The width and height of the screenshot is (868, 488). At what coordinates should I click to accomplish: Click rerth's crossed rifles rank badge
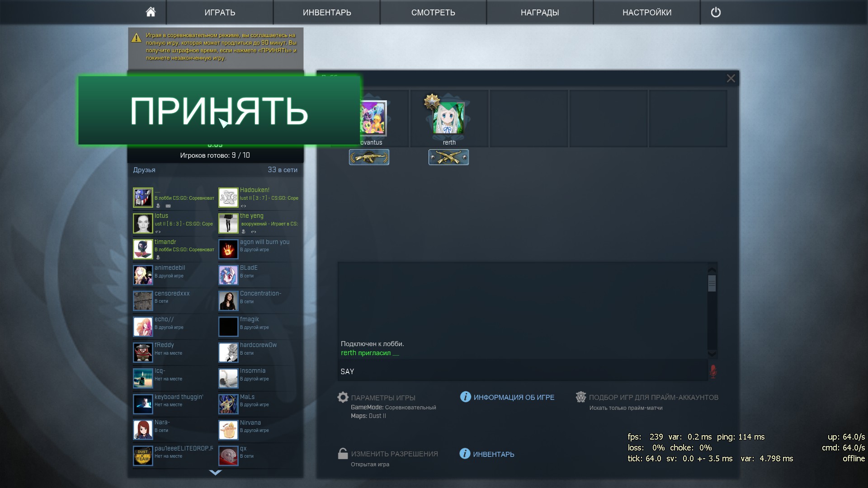click(x=448, y=157)
